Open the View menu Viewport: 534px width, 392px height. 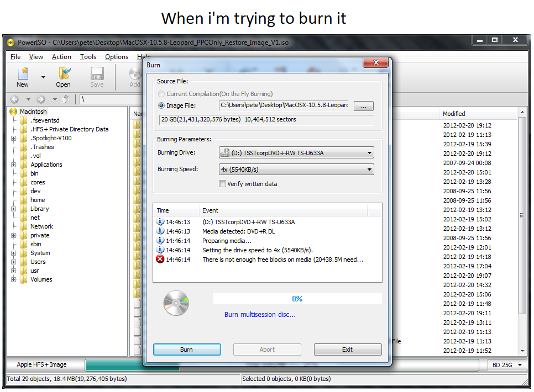click(x=36, y=57)
